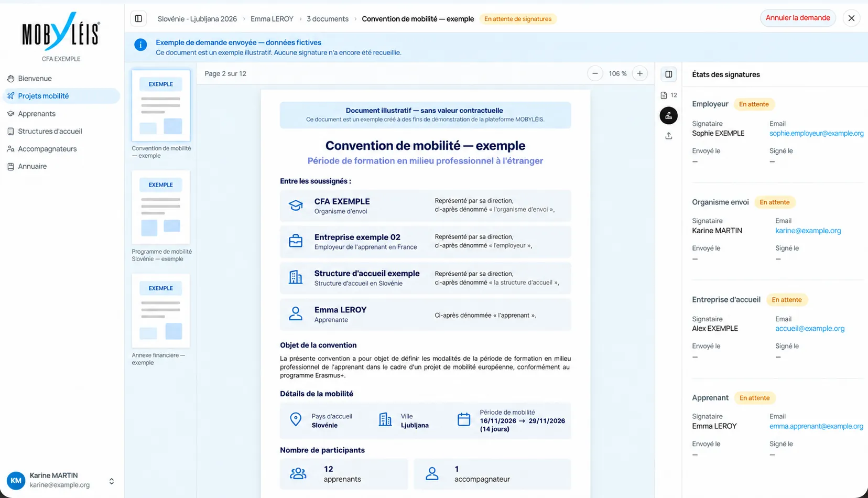Zoom in with the plus button
Screen dimensions: 868x498
tap(640, 74)
